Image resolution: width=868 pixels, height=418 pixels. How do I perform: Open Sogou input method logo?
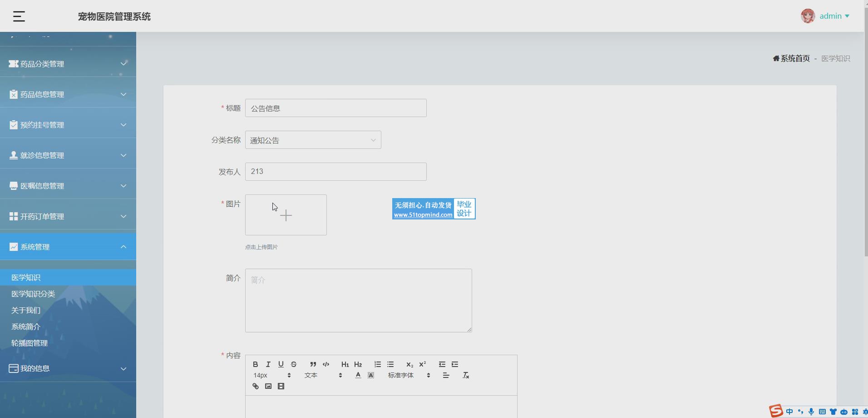[776, 411]
